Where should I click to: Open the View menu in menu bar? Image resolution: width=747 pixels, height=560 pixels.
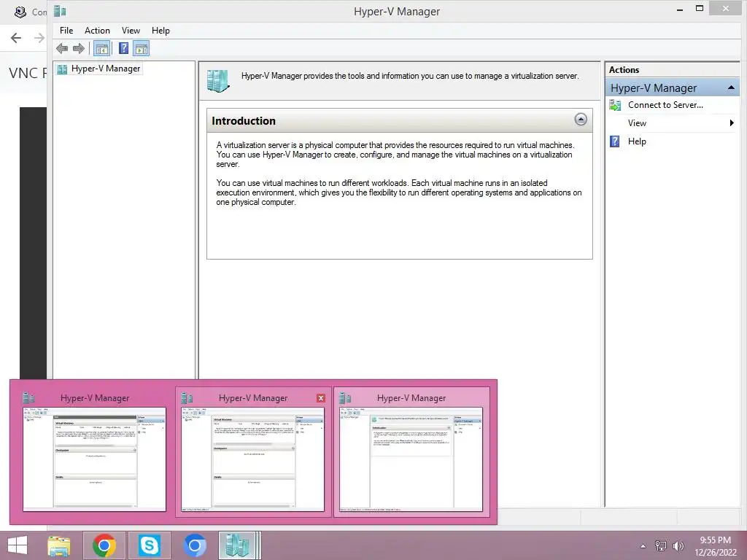coord(131,31)
